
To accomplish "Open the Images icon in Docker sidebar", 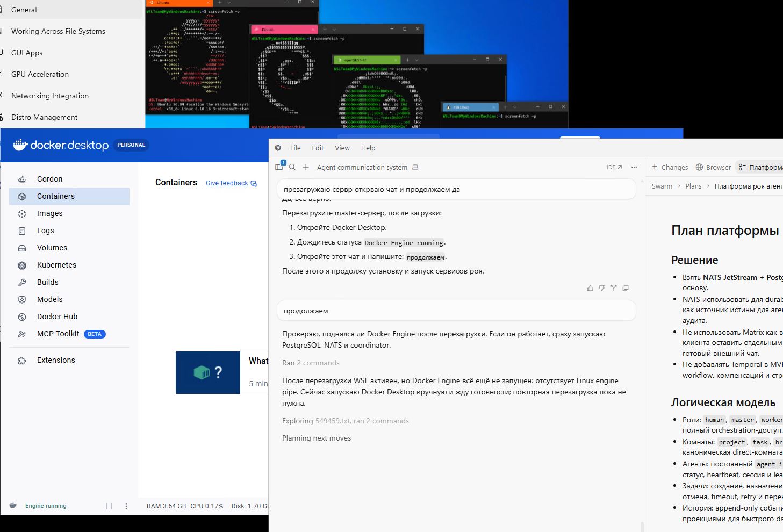I will click(x=22, y=213).
